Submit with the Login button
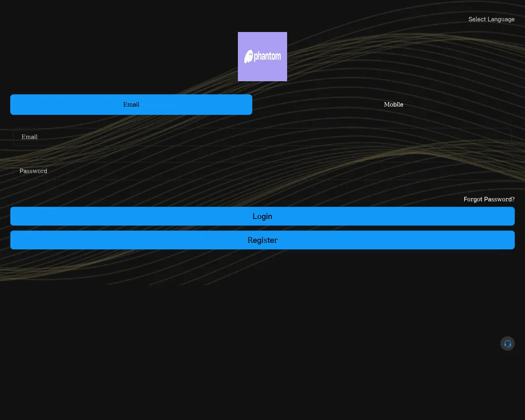Viewport: 525px width, 420px height. (x=262, y=216)
